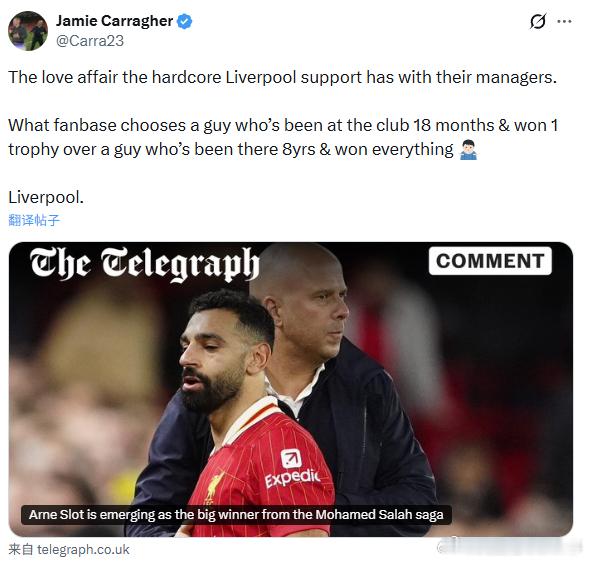
Task: Click The Telegraph logo on the card
Action: pyautogui.click(x=145, y=264)
